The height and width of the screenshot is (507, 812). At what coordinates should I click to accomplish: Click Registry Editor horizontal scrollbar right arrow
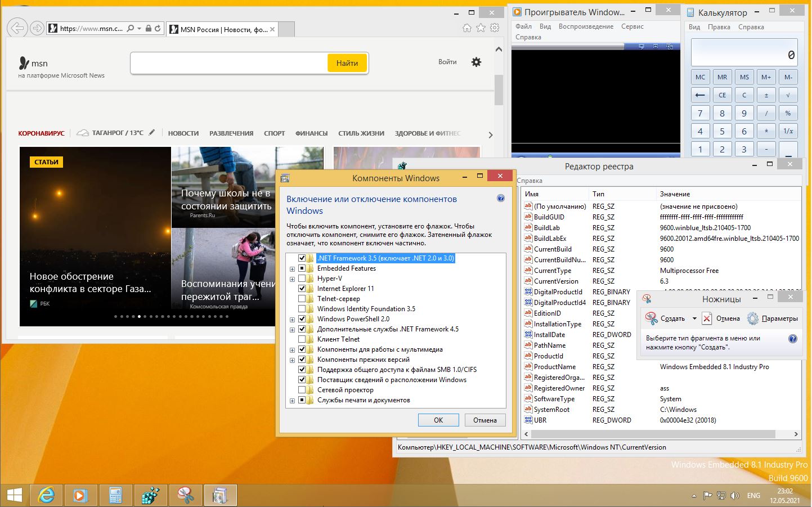pos(796,434)
